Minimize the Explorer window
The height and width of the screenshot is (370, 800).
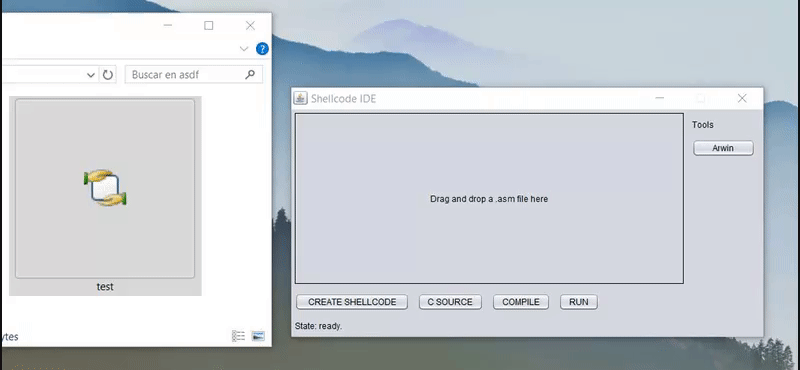pyautogui.click(x=167, y=26)
